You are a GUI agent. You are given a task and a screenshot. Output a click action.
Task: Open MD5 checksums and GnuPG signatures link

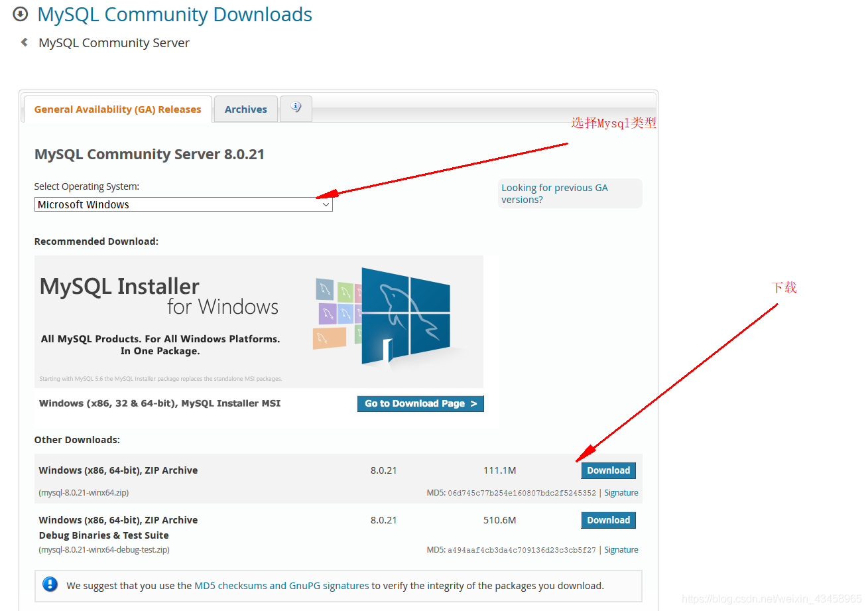(x=282, y=586)
